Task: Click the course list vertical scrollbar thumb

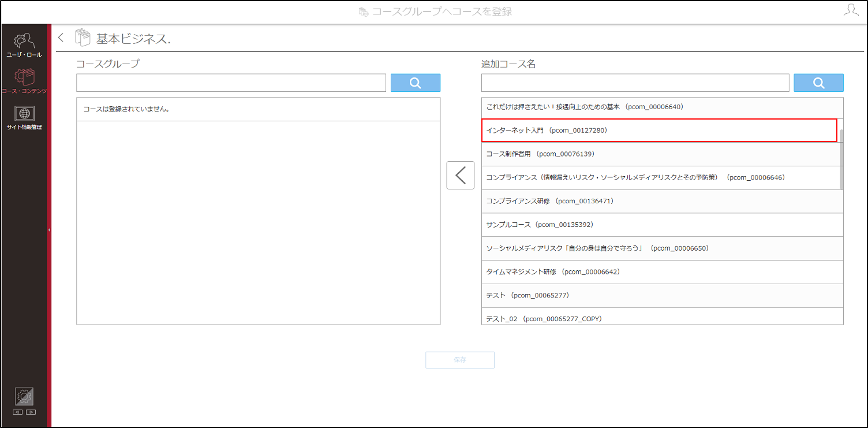Action: [841, 159]
